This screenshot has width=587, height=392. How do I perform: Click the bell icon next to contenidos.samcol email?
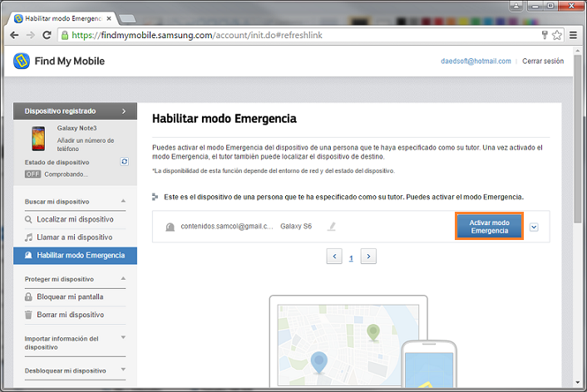(x=170, y=227)
